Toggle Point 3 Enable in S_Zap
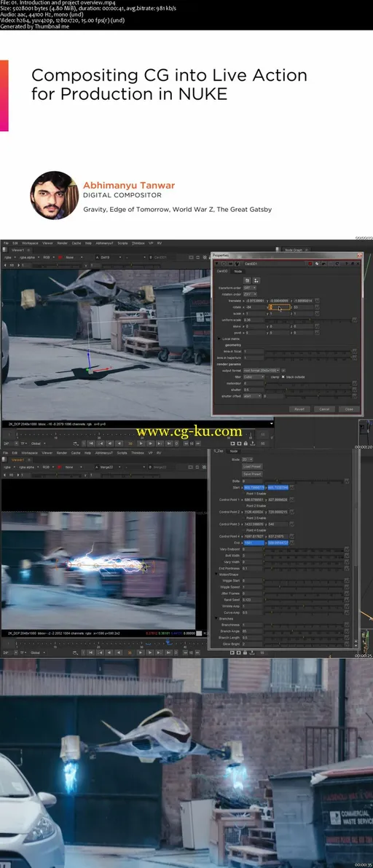The height and width of the screenshot is (868, 373). tap(244, 518)
